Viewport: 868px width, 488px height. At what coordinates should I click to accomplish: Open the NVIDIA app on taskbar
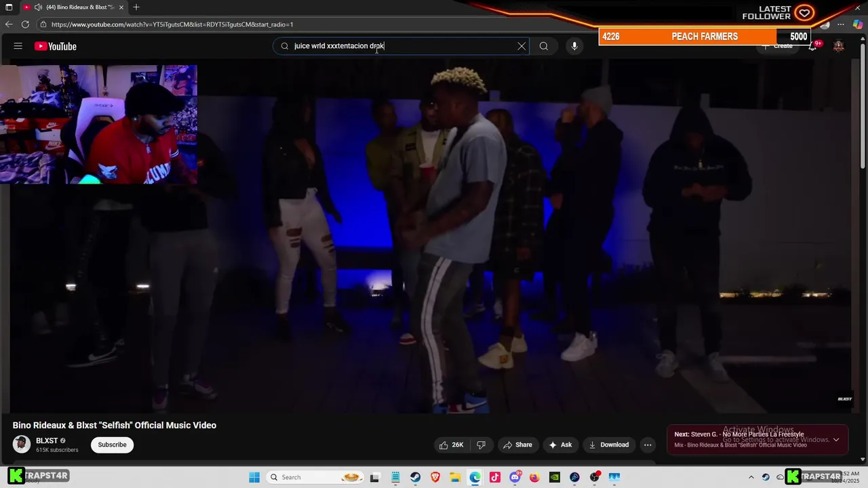555,477
